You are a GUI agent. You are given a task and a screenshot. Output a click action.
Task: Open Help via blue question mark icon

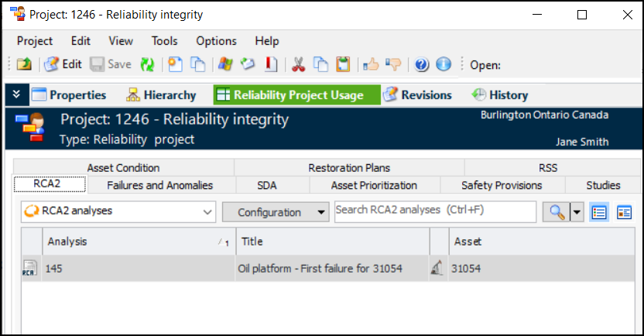coord(422,64)
